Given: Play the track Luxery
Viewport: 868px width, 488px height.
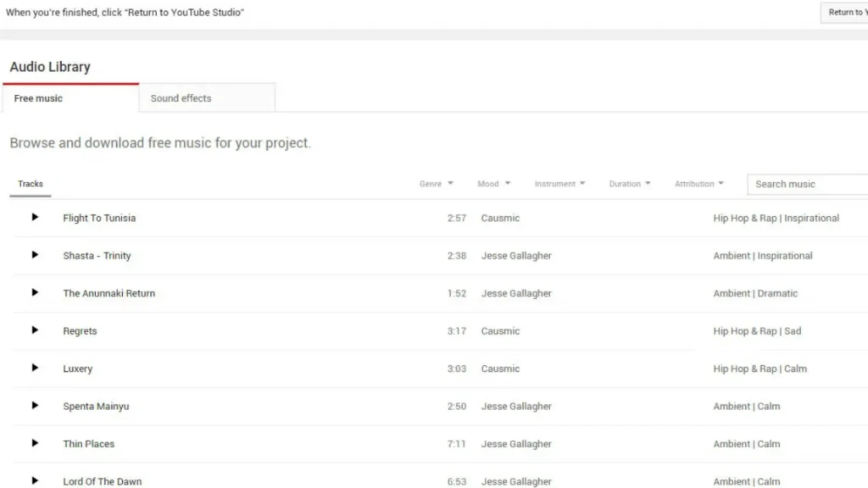Looking at the screenshot, I should pyautogui.click(x=33, y=369).
